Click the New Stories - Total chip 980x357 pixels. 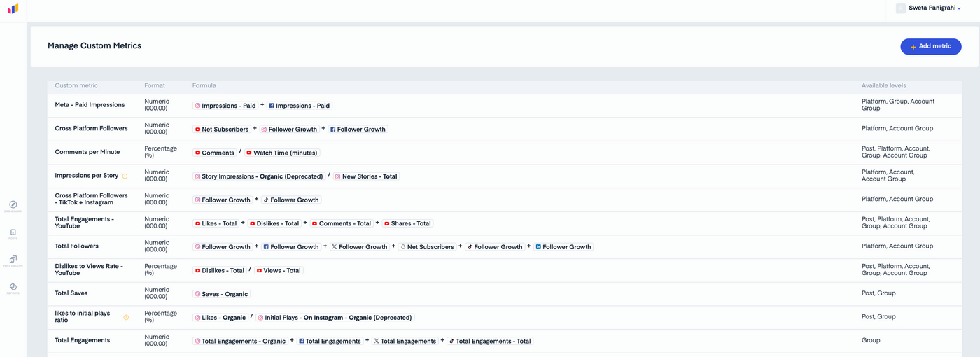point(366,176)
